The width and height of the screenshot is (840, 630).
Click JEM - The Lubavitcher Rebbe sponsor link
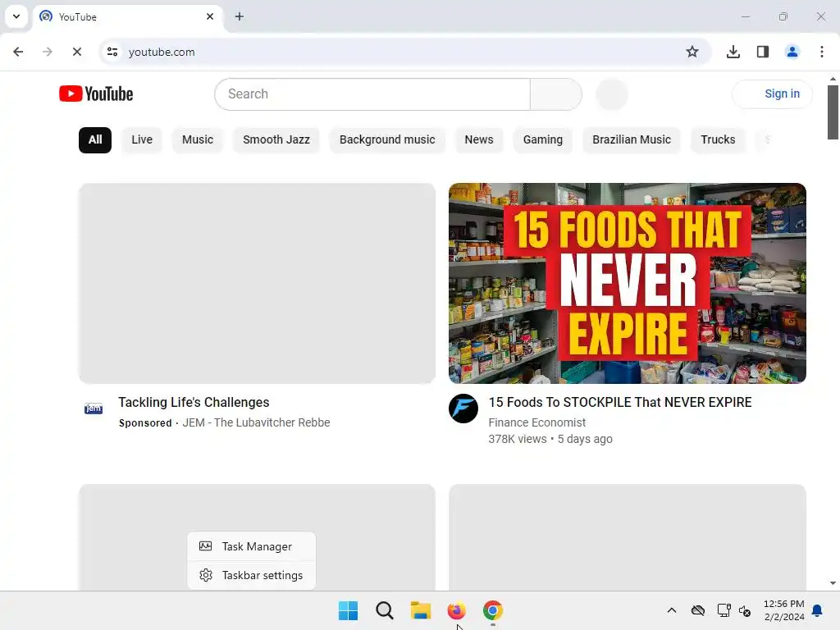[256, 422]
